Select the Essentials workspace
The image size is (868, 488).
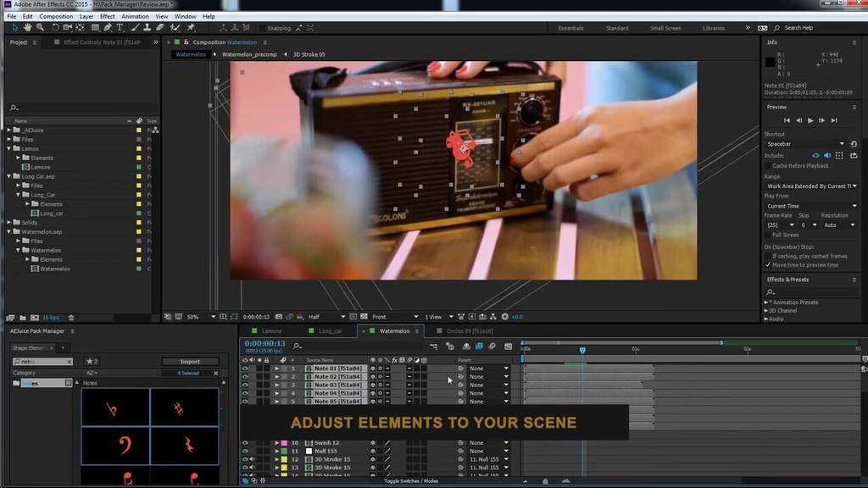(570, 28)
